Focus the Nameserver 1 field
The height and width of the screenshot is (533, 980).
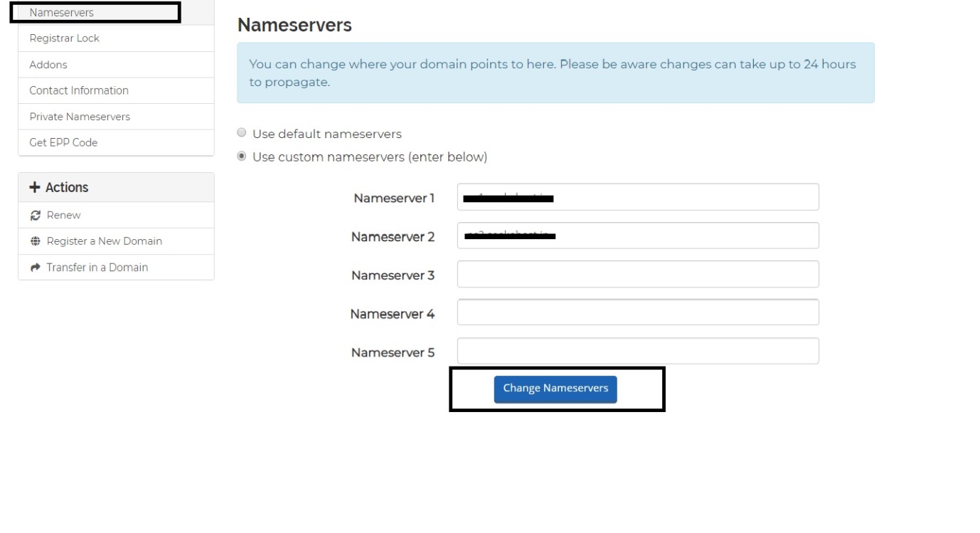(638, 197)
